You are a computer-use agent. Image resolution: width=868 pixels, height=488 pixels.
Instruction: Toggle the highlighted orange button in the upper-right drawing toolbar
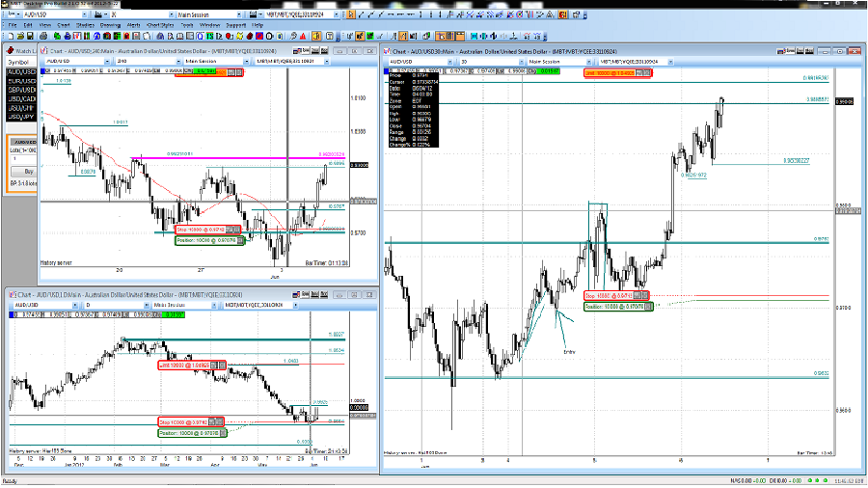point(562,14)
